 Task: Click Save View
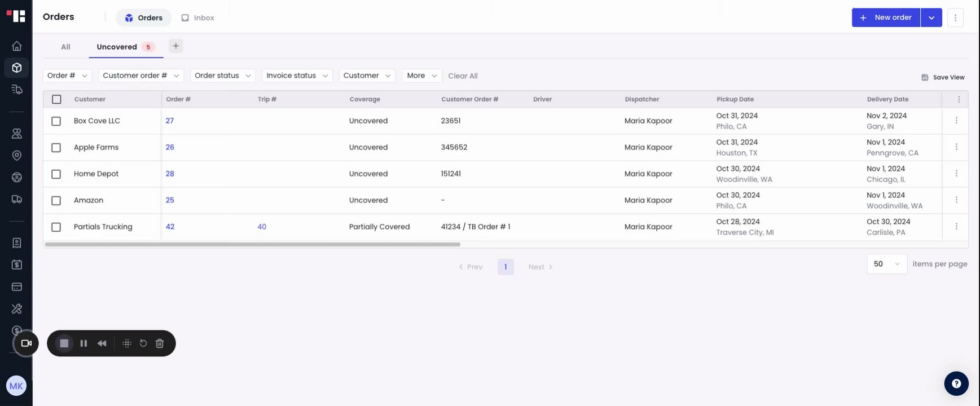(943, 77)
